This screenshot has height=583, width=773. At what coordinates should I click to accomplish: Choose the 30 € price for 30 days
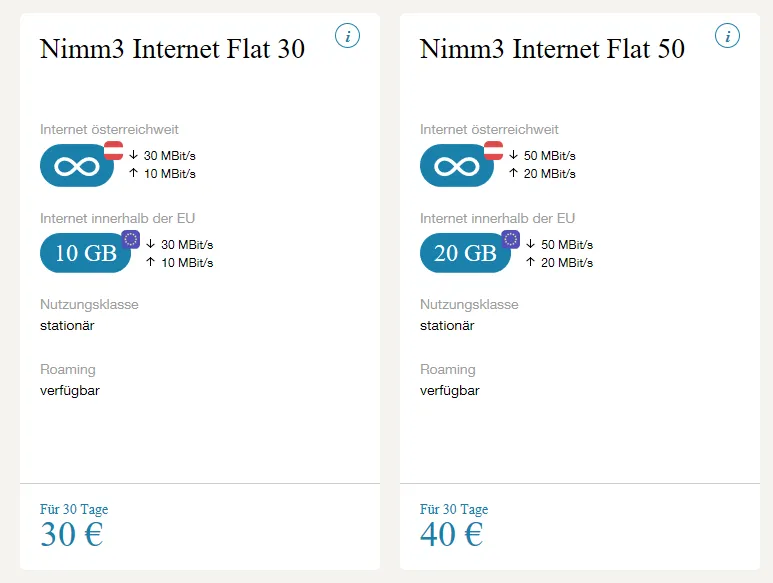(x=72, y=534)
